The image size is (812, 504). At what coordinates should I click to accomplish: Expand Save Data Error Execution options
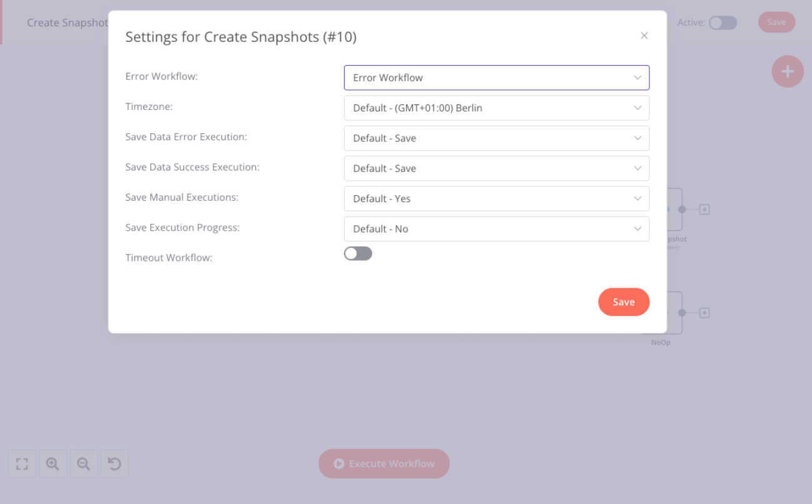pyautogui.click(x=497, y=138)
